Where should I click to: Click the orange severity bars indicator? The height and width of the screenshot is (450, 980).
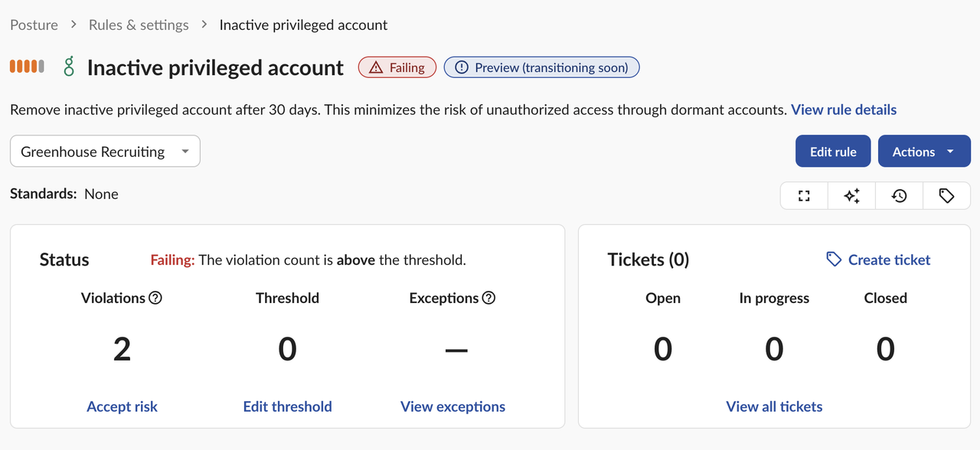click(x=27, y=67)
